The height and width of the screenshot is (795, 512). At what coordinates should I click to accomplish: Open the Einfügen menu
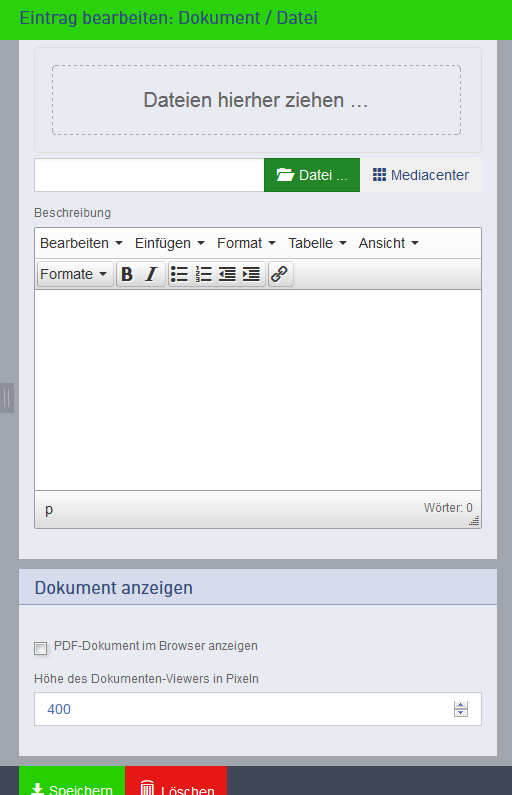pyautogui.click(x=170, y=243)
